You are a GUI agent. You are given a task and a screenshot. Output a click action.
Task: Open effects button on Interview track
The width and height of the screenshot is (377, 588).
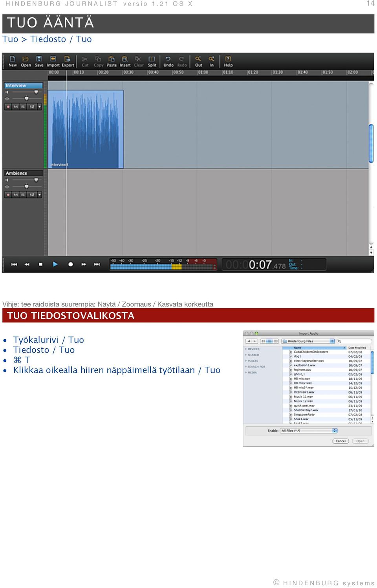pyautogui.click(x=32, y=107)
